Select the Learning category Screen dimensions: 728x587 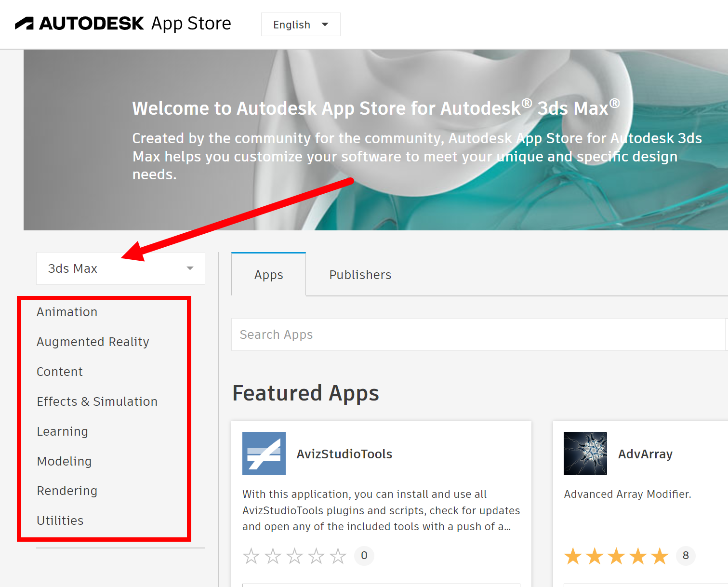(x=63, y=431)
